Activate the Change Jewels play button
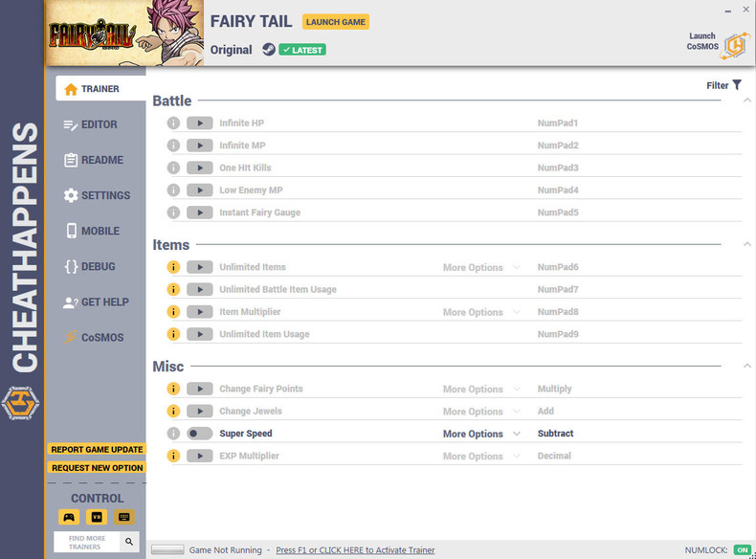756x559 pixels. tap(200, 411)
